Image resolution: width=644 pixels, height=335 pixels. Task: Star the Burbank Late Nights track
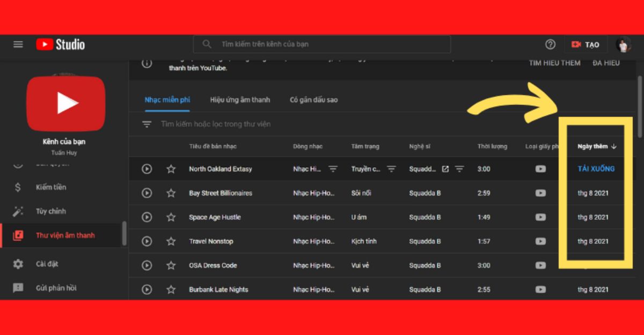[171, 289]
